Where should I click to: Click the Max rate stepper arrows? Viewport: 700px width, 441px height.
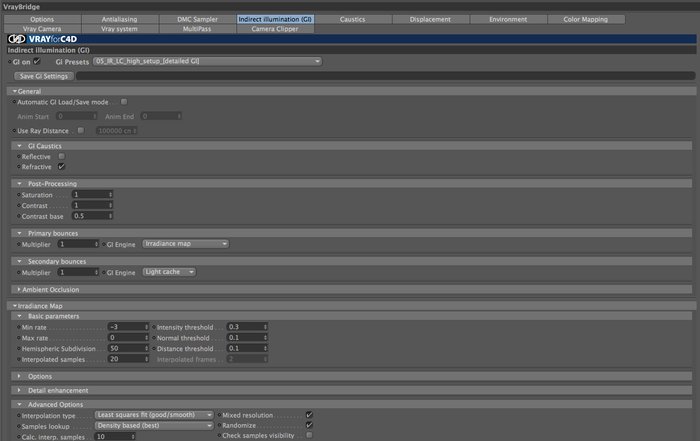(146, 337)
